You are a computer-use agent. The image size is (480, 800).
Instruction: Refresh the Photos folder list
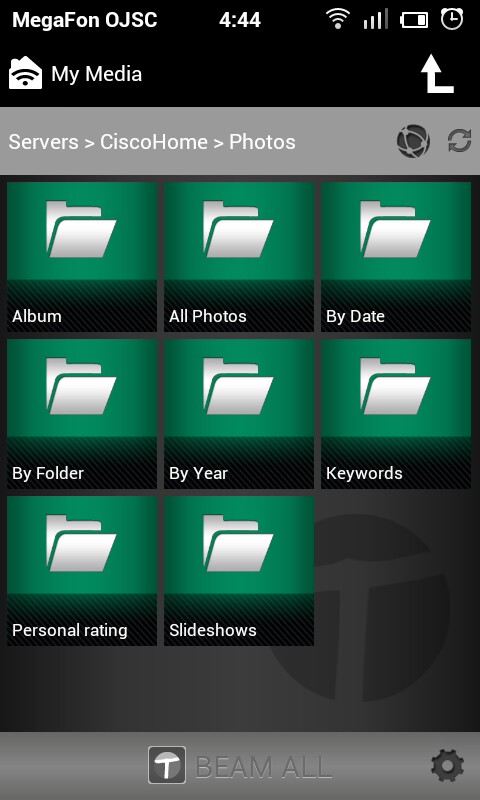[x=460, y=141]
